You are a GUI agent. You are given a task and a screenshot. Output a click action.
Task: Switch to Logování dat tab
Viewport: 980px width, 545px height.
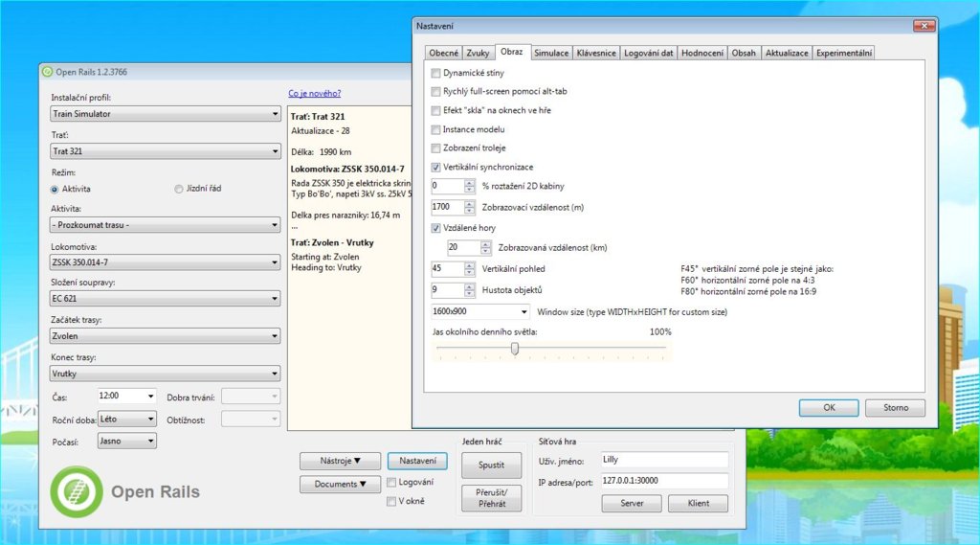tap(649, 54)
